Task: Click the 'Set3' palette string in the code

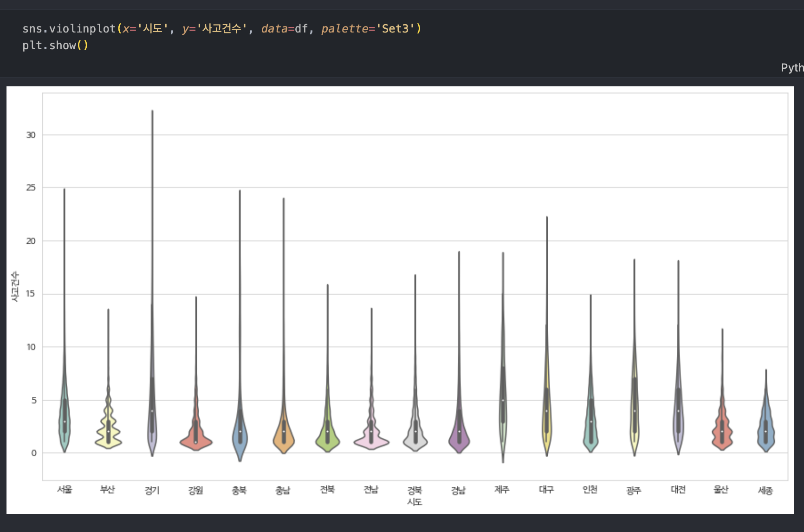Action: point(395,29)
